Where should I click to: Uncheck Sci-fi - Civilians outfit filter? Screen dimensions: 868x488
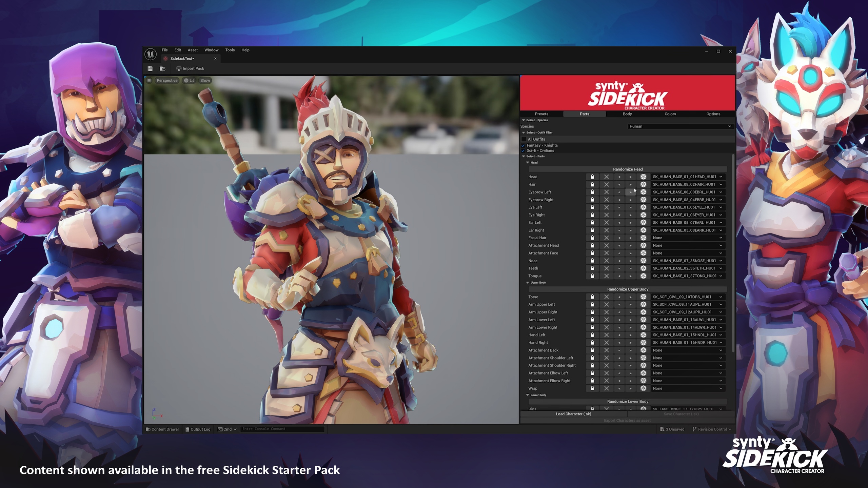tap(523, 150)
